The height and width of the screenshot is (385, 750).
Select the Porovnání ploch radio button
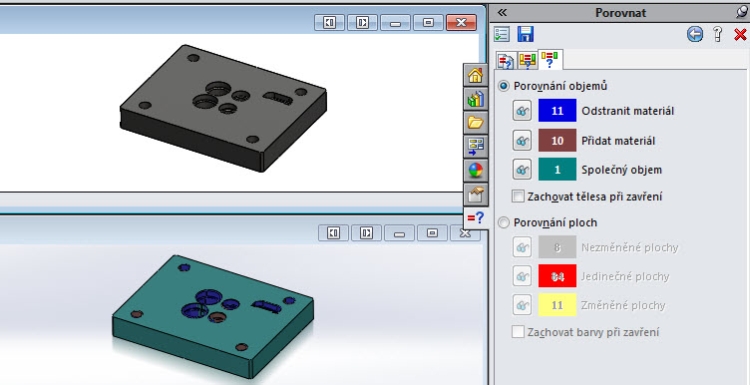click(504, 223)
